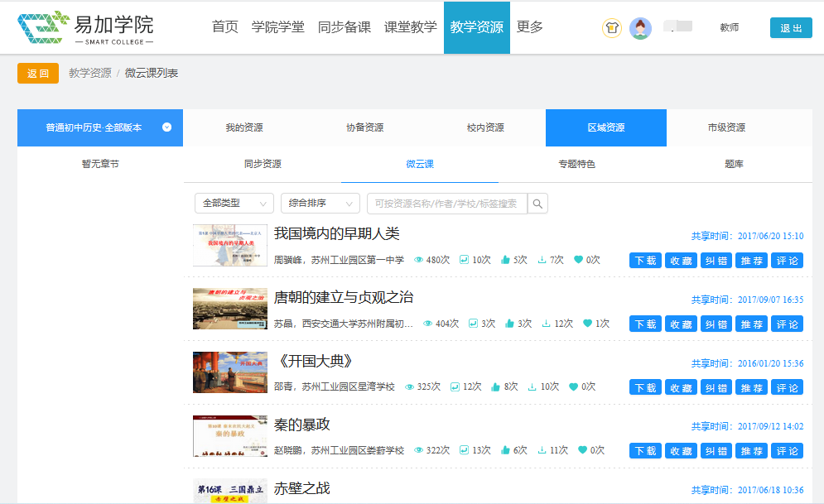Switch to the 我的资源 tab

(244, 127)
